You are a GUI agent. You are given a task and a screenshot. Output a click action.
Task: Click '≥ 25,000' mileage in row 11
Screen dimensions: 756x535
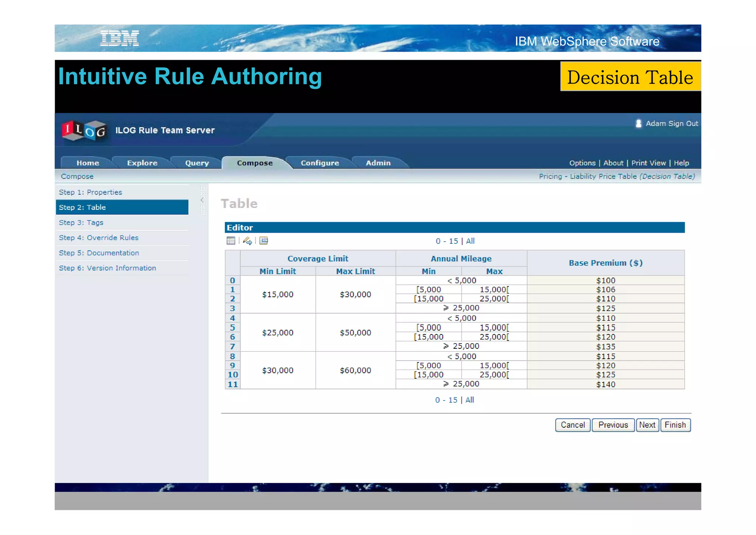pyautogui.click(x=461, y=384)
